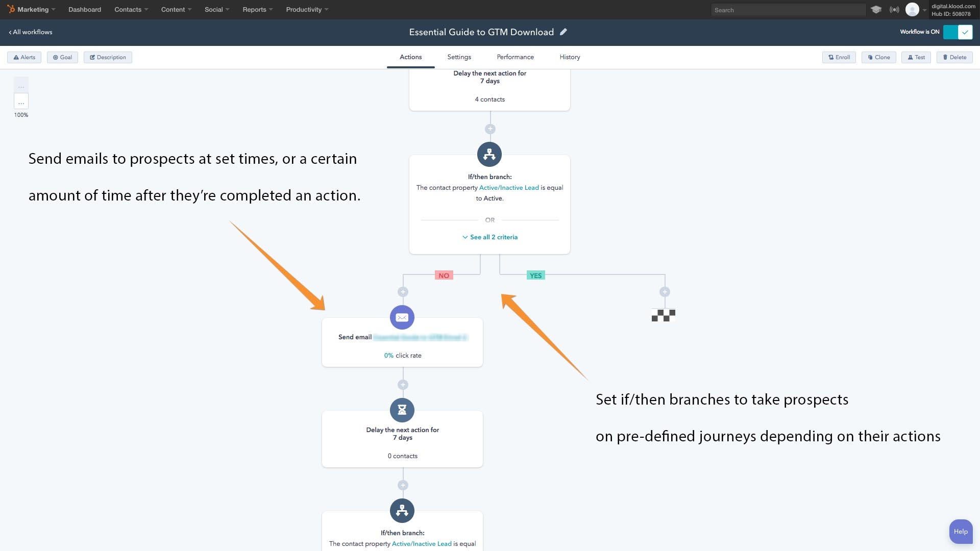Click the Search input field
The image size is (980, 551).
point(788,10)
